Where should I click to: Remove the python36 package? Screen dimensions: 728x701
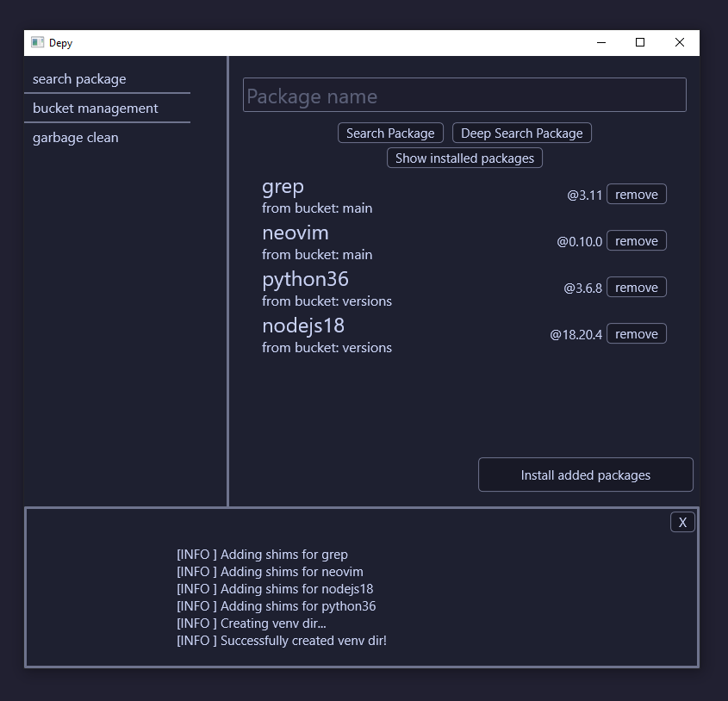point(636,288)
